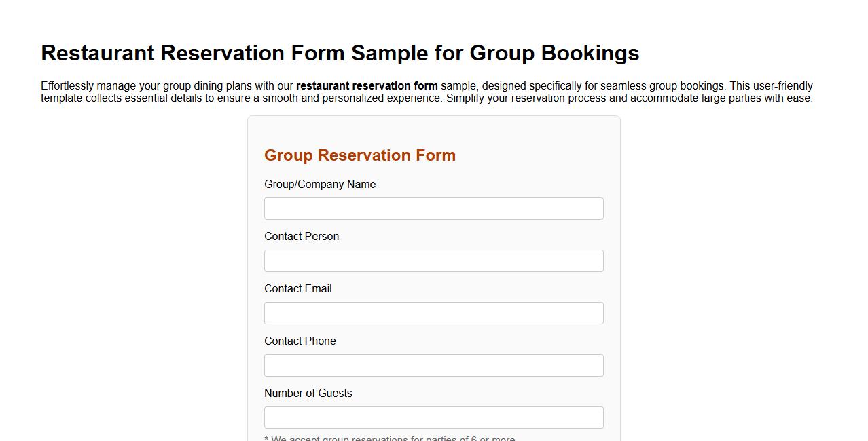The image size is (868, 441).
Task: Click the Contact Person input field
Action: (433, 261)
